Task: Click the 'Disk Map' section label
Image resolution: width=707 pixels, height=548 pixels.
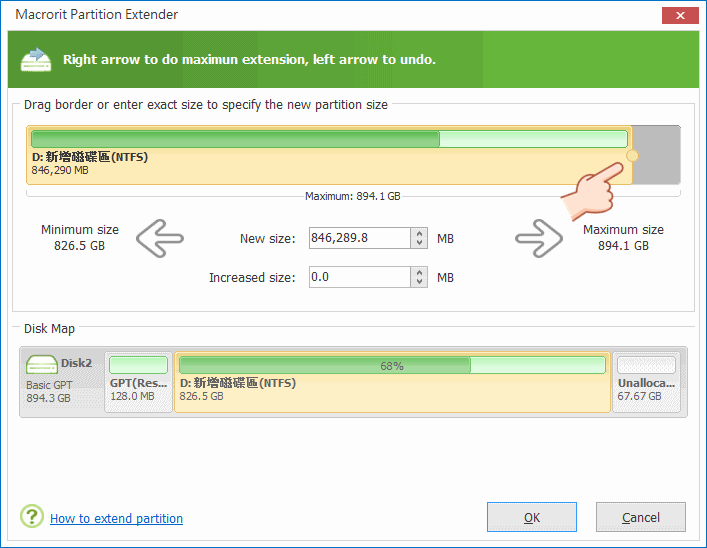Action: pos(49,328)
